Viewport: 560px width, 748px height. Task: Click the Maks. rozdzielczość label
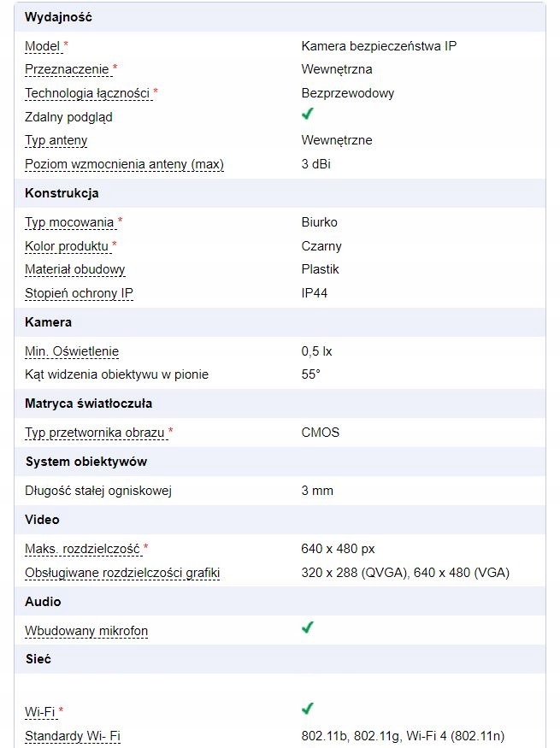coord(82,549)
